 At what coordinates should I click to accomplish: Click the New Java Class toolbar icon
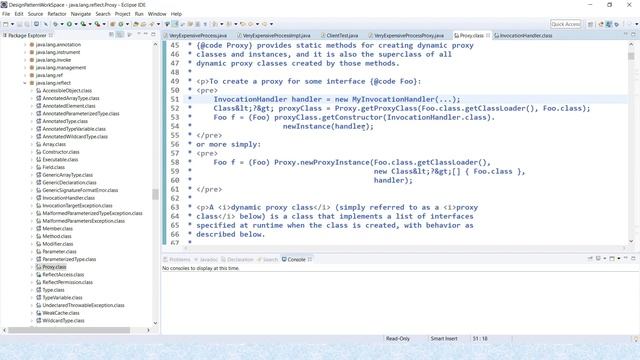[121, 24]
